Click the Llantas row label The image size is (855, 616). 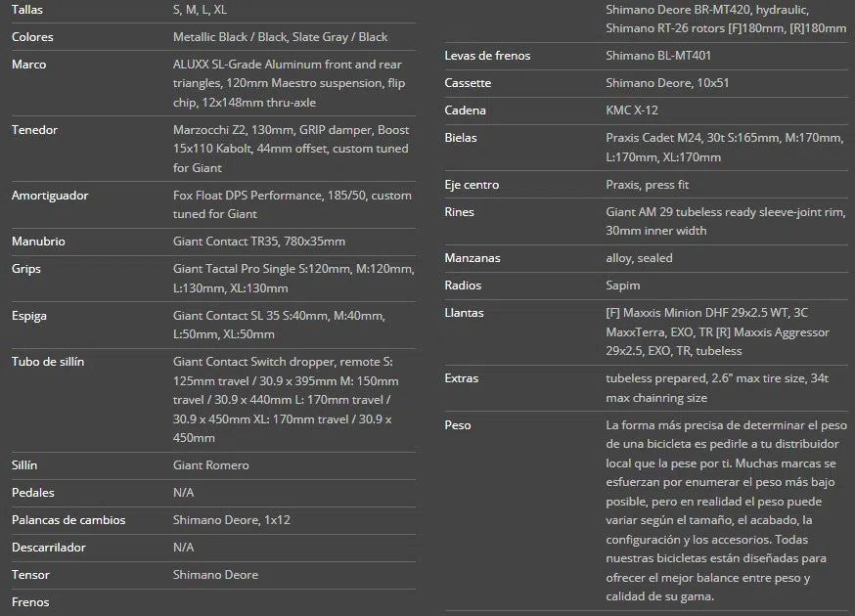[x=464, y=313]
